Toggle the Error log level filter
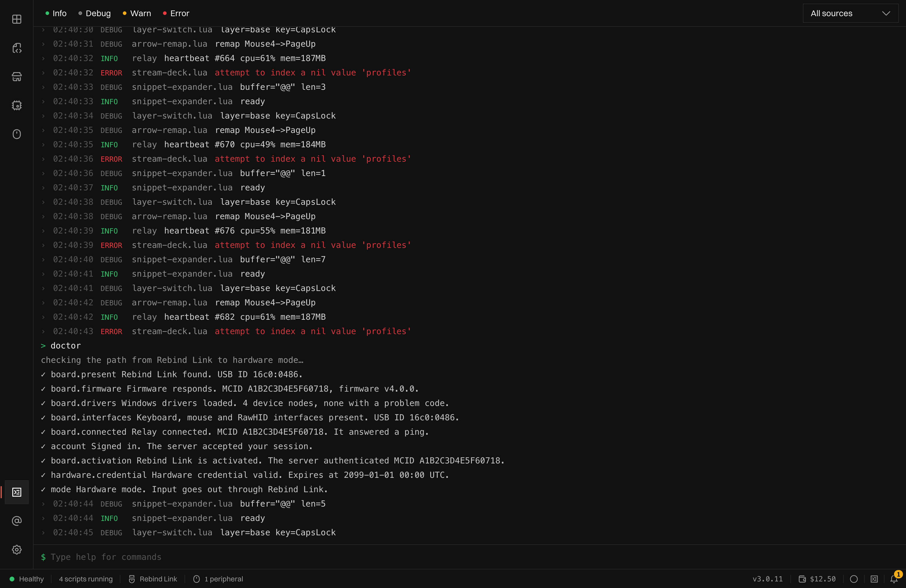The width and height of the screenshot is (906, 588). coord(176,13)
